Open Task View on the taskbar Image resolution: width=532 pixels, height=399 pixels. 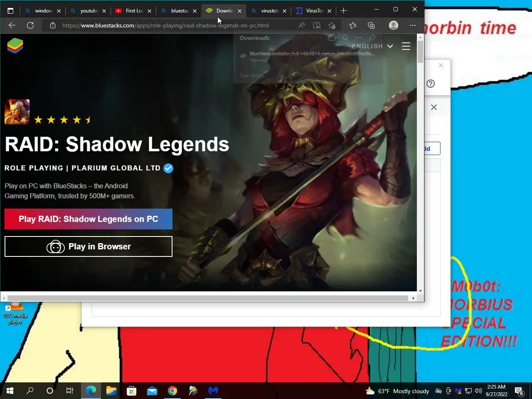pyautogui.click(x=70, y=391)
